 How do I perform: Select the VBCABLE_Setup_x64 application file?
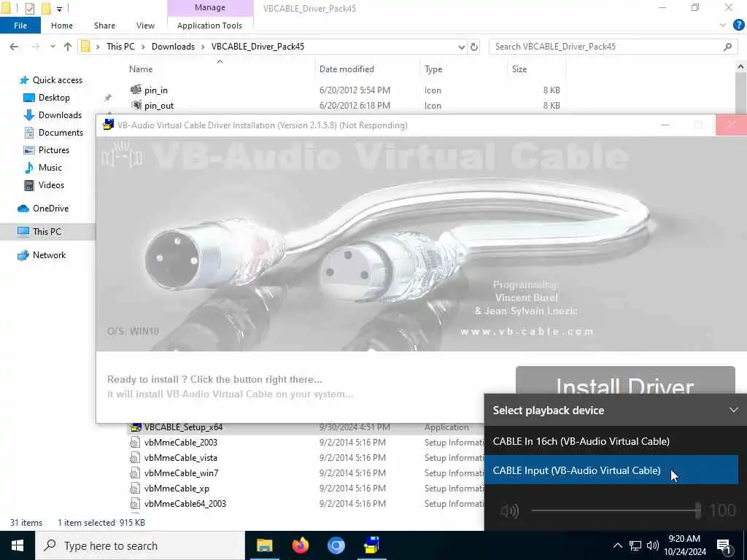pos(183,427)
